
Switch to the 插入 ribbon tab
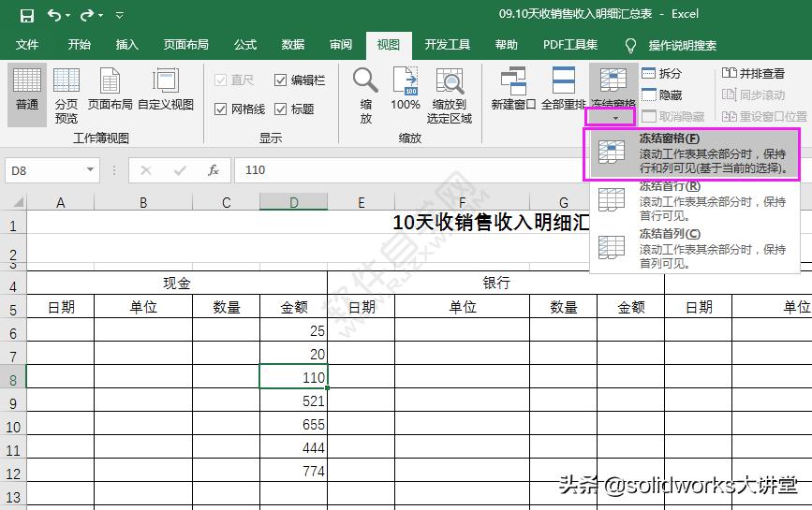click(x=126, y=45)
